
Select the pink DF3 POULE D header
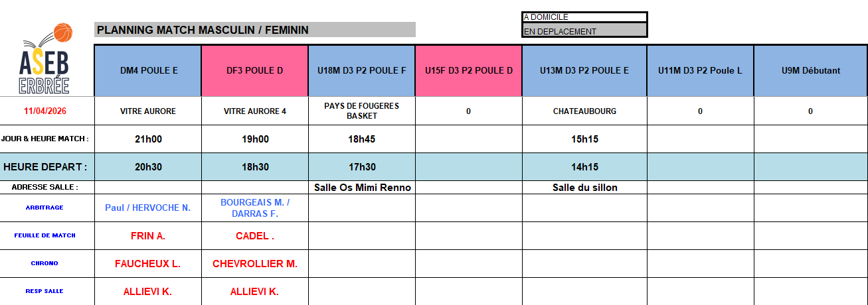[254, 70]
